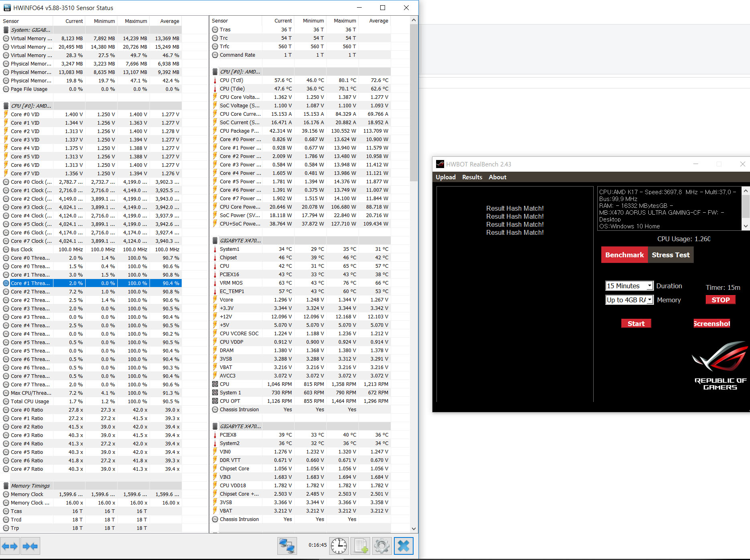Select the Command Rate row
Image resolution: width=750 pixels, height=560 pixels.
[300, 55]
